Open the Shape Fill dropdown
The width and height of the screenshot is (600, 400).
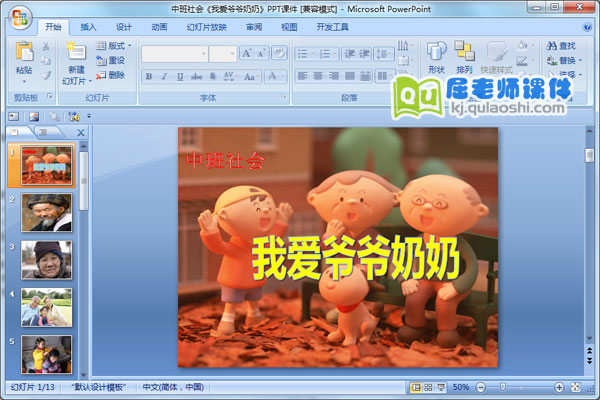point(525,46)
